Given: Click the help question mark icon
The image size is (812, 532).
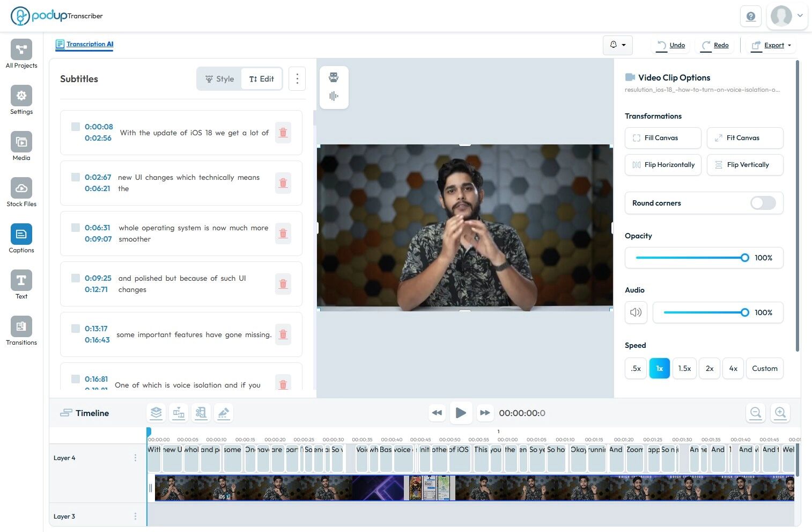Looking at the screenshot, I should [x=751, y=16].
